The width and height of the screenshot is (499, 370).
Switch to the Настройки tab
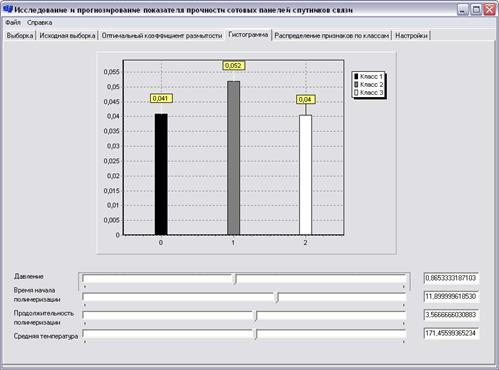pyautogui.click(x=411, y=36)
